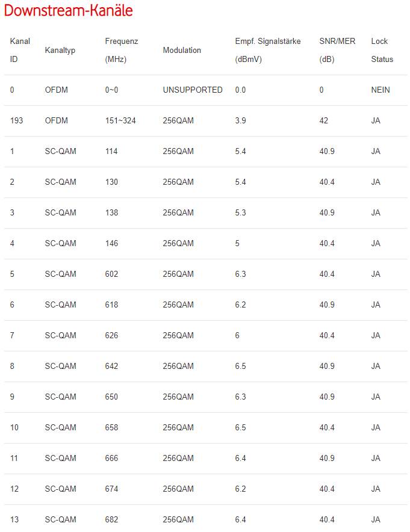The width and height of the screenshot is (410, 532).
Task: Select the 114 MHz frequency cell
Action: tap(111, 152)
